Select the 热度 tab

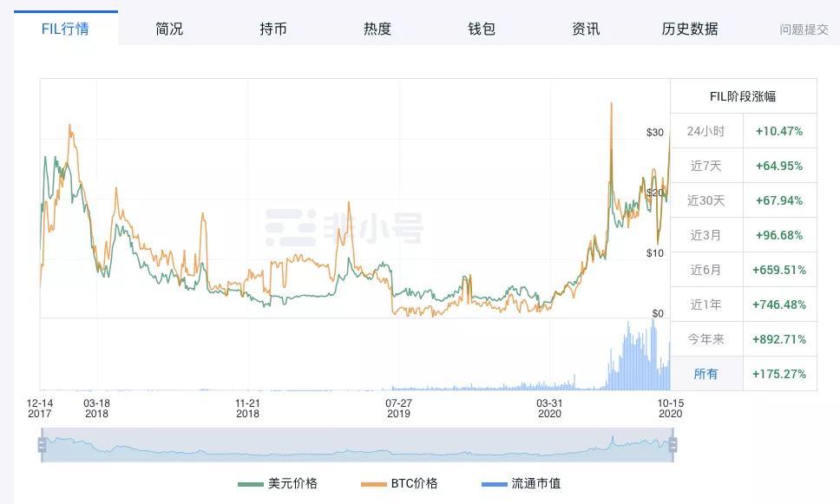point(377,29)
